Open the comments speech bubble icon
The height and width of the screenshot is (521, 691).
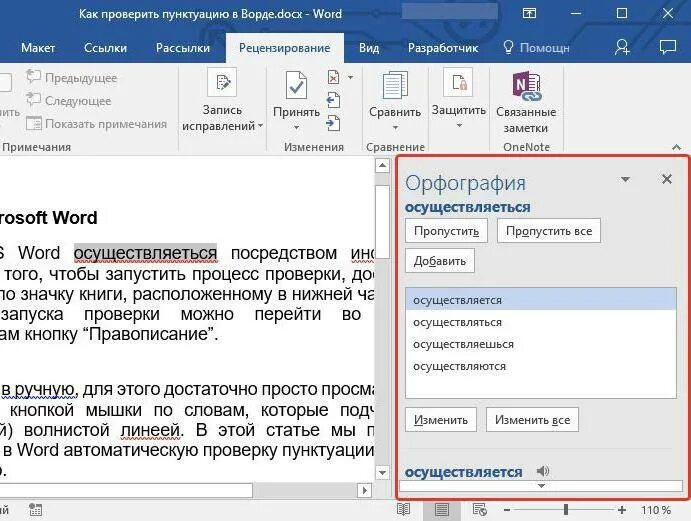[x=668, y=47]
